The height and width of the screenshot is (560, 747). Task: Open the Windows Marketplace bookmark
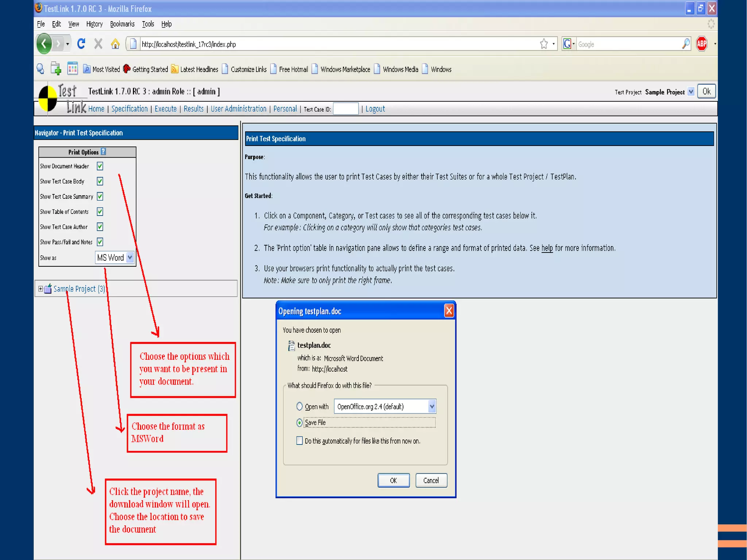click(341, 69)
